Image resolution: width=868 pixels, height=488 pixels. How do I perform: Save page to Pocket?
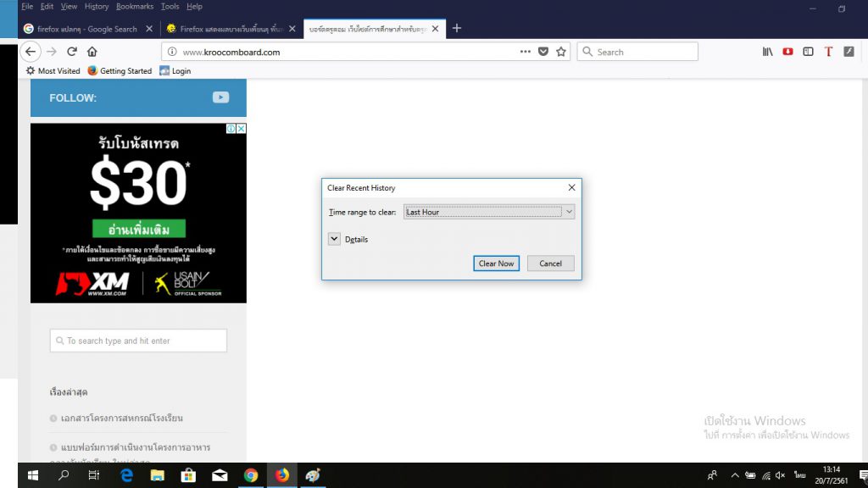tap(543, 52)
